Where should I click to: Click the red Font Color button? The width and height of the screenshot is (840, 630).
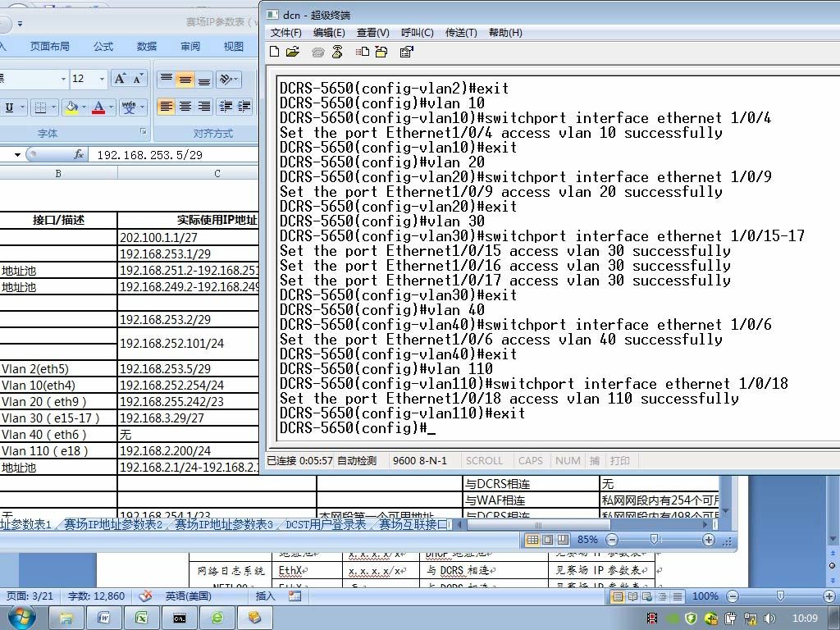tap(98, 107)
